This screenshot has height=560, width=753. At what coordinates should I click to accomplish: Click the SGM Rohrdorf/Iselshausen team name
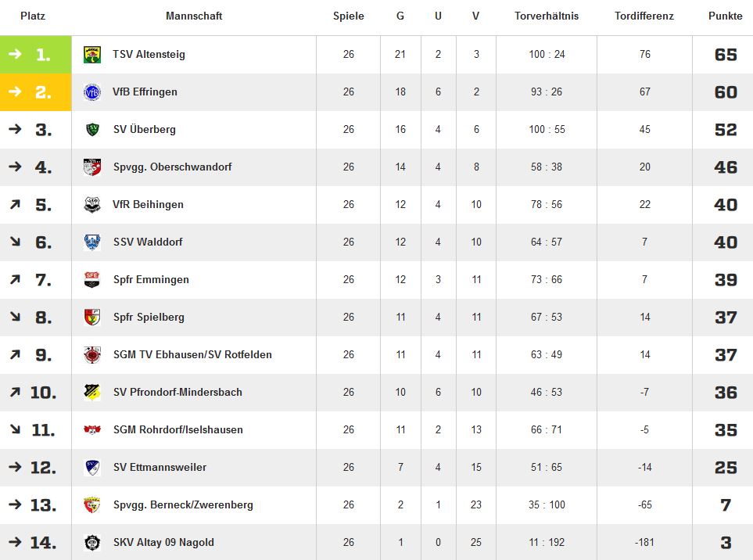point(178,430)
